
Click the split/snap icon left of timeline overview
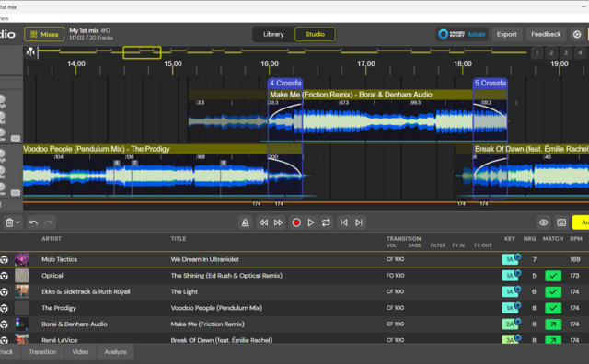(x=30, y=52)
